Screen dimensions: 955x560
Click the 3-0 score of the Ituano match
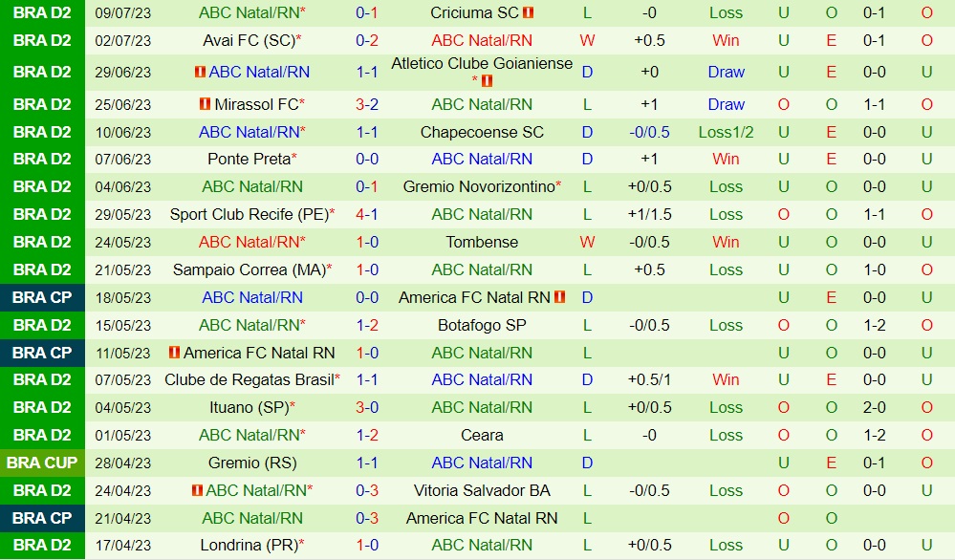click(x=367, y=407)
